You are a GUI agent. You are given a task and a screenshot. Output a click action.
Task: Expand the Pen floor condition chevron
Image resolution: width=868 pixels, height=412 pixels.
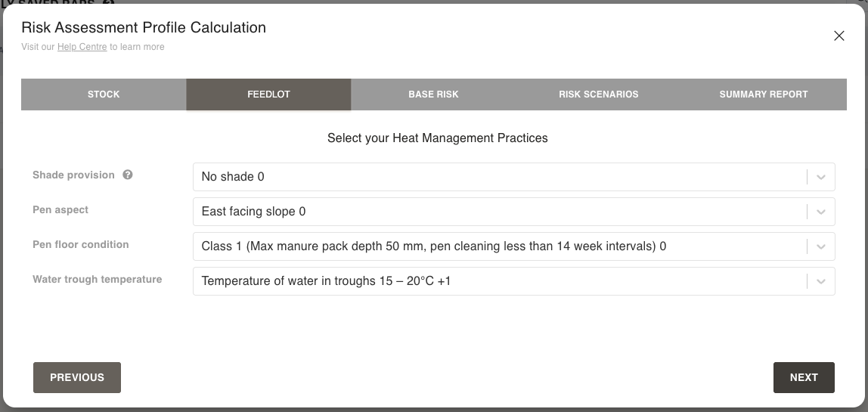coord(821,246)
